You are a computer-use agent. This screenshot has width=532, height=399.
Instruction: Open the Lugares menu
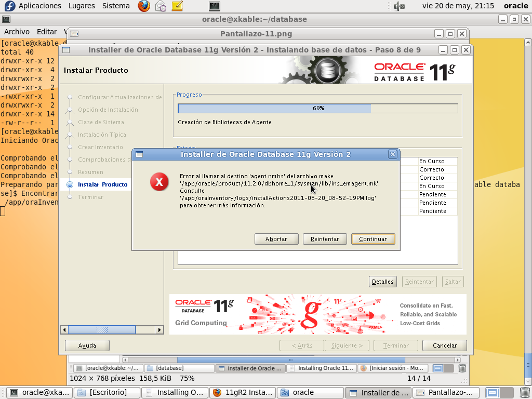82,6
